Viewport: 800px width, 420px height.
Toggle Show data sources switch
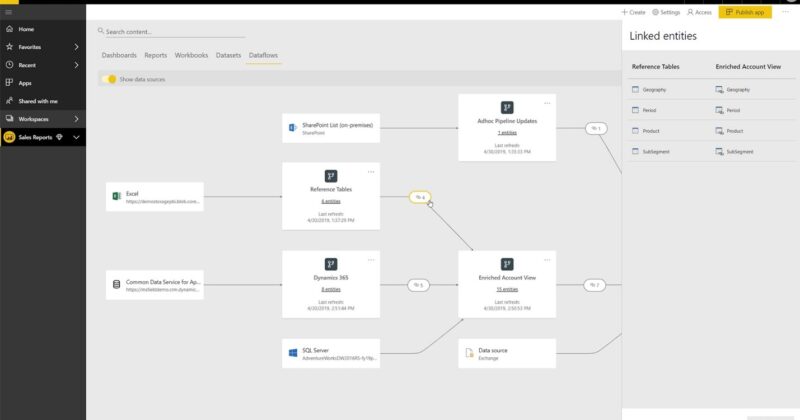109,79
